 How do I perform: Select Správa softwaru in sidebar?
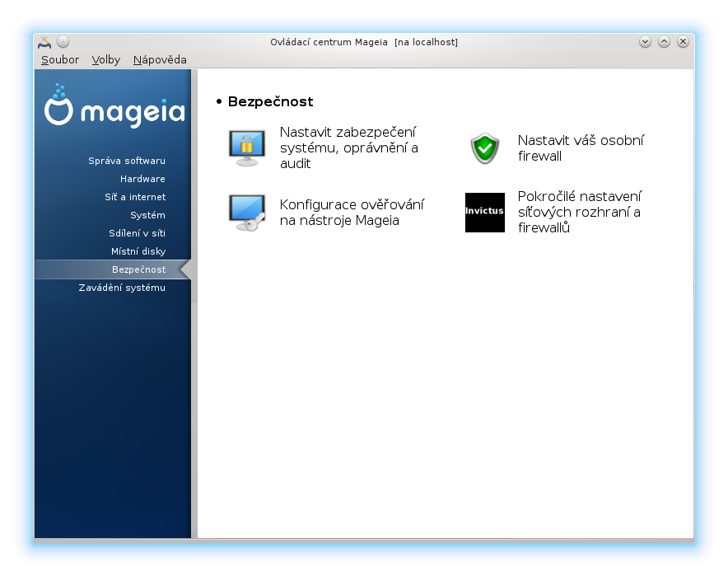tap(127, 161)
